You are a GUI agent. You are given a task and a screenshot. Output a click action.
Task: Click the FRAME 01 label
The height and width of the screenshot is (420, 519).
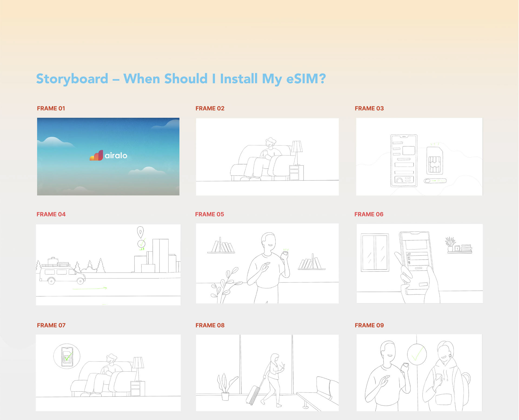(x=51, y=108)
